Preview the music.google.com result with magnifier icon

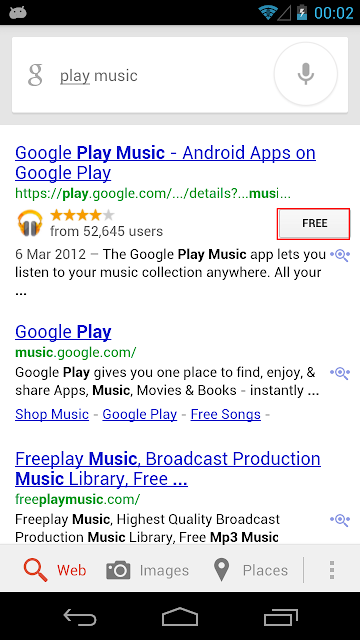[340, 373]
